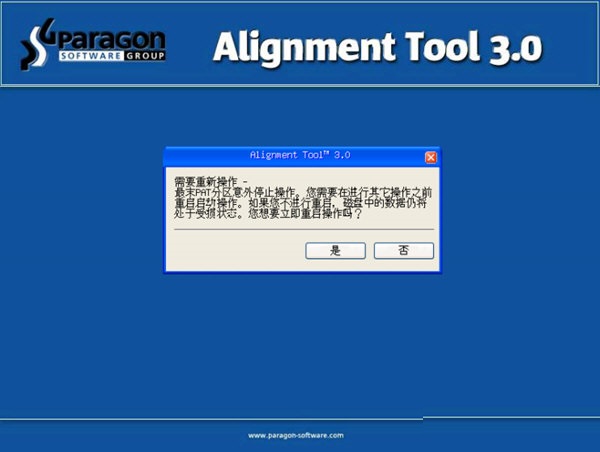Click the 需要重新操作 message heading
The width and height of the screenshot is (600, 452).
pos(211,181)
